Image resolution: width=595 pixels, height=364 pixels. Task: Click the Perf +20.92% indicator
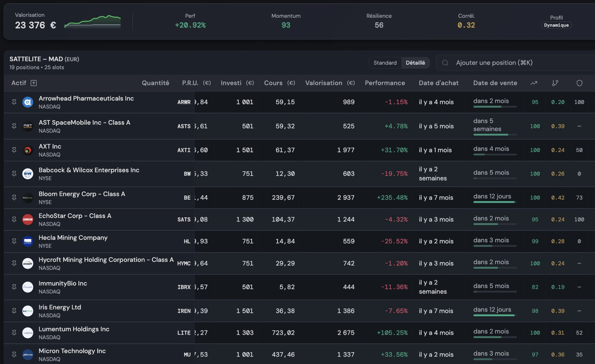pyautogui.click(x=190, y=25)
